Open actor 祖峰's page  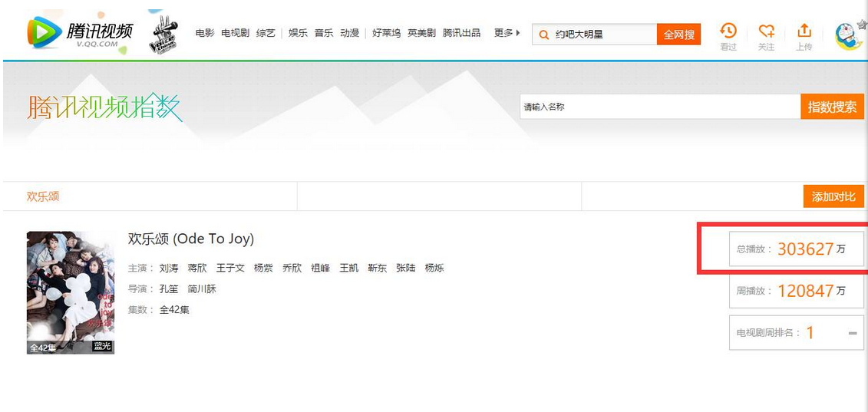321,269
